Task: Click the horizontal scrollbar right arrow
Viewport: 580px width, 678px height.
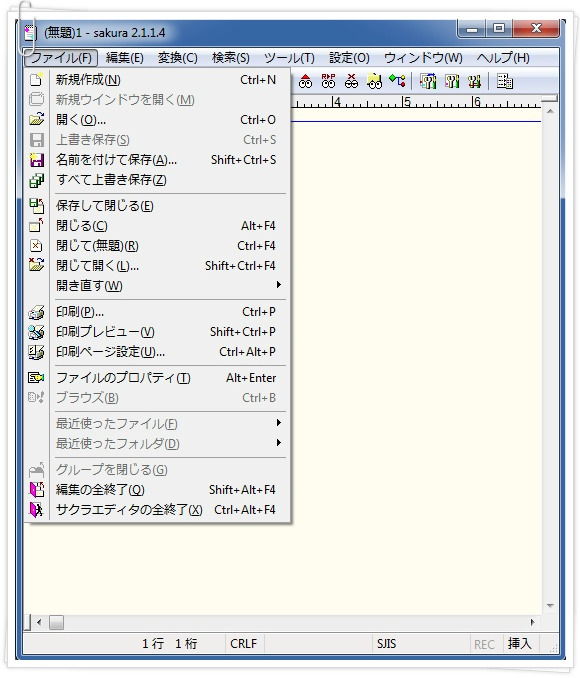Action: 533,622
